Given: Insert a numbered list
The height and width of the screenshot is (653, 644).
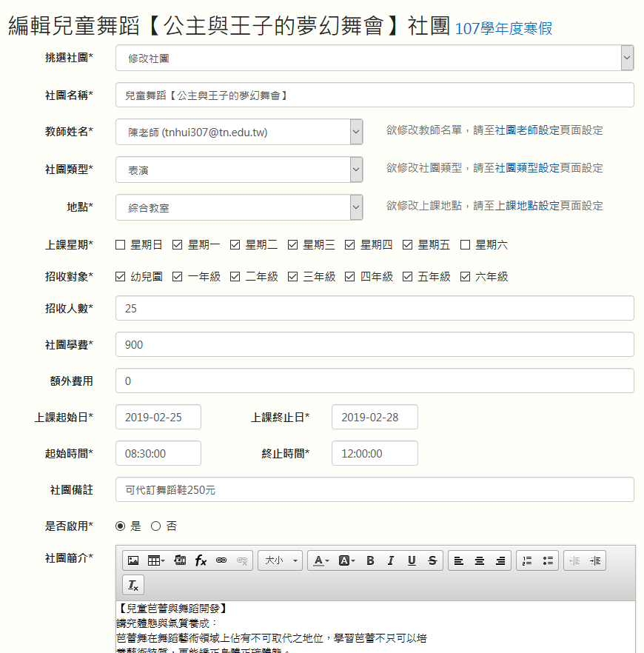Looking at the screenshot, I should 527,560.
